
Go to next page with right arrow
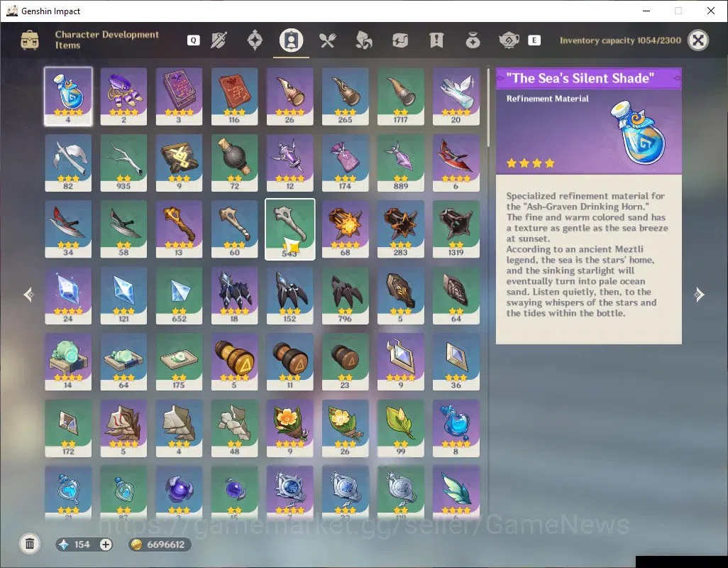pyautogui.click(x=699, y=295)
